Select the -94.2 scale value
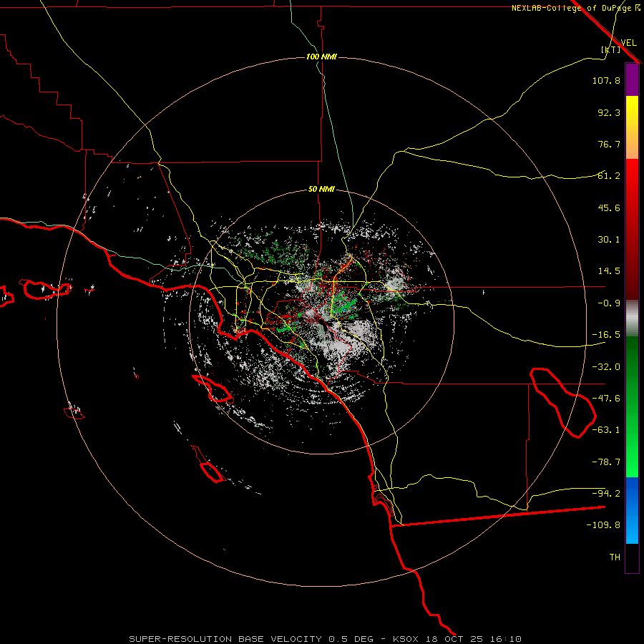Viewport: 644px width, 644px height. tap(606, 494)
